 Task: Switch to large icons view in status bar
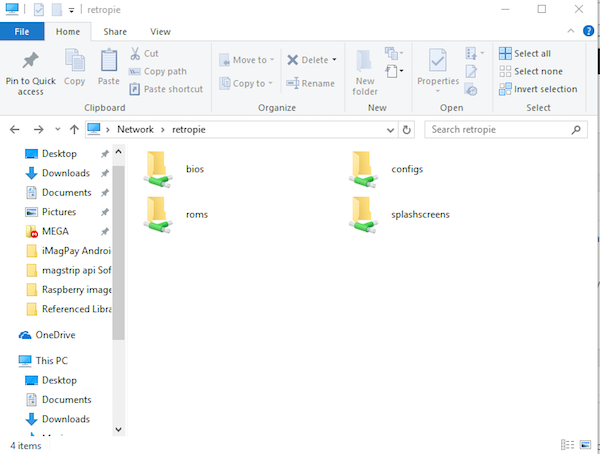click(585, 444)
